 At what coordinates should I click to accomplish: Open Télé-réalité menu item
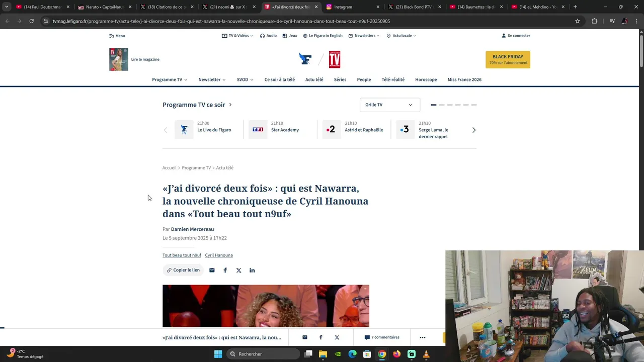click(393, 79)
